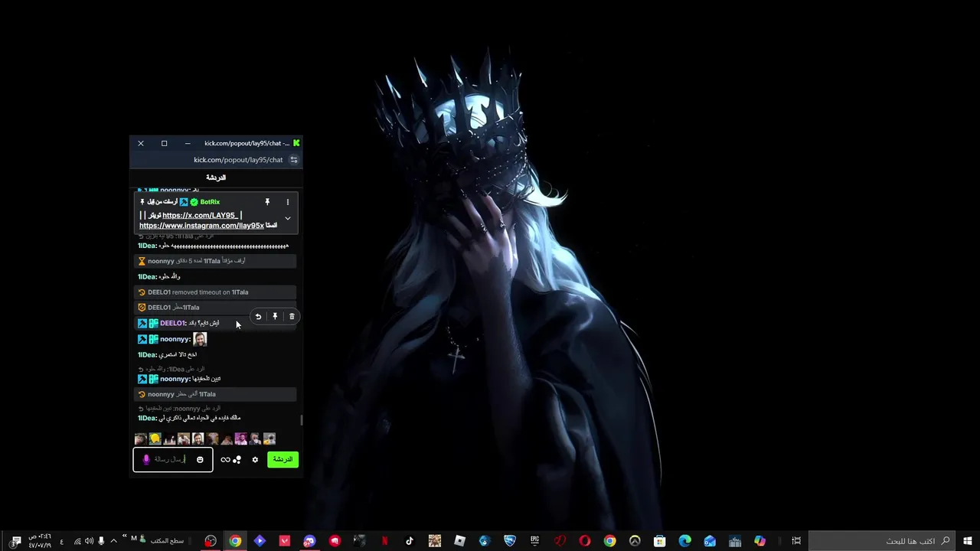This screenshot has height=551, width=980.
Task: Open the three-dot menu on the pinned message
Action: [288, 202]
